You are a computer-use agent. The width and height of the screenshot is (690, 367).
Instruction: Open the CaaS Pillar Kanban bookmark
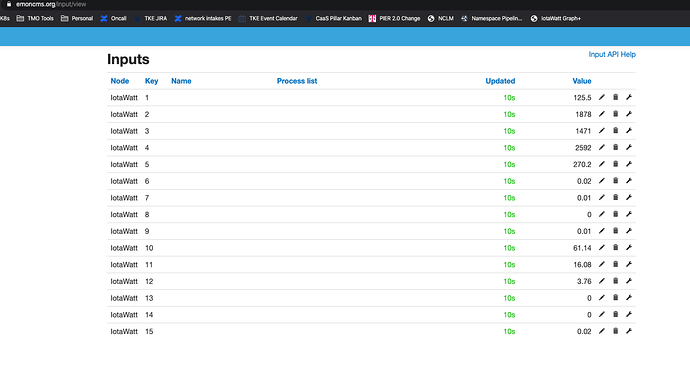333,18
